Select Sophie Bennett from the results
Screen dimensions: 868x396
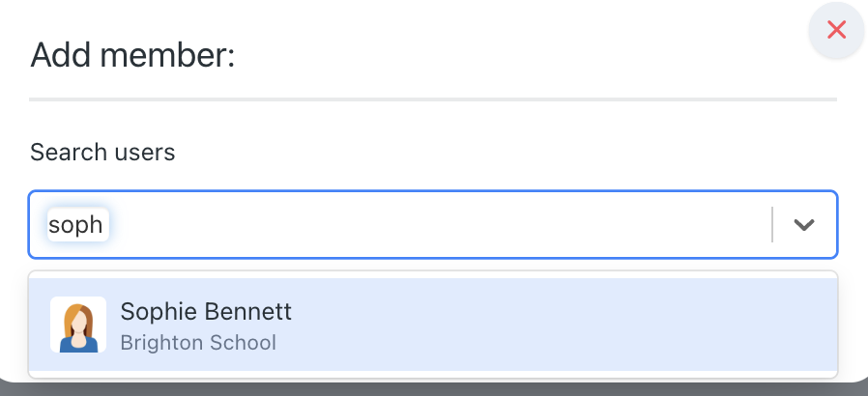(x=433, y=325)
